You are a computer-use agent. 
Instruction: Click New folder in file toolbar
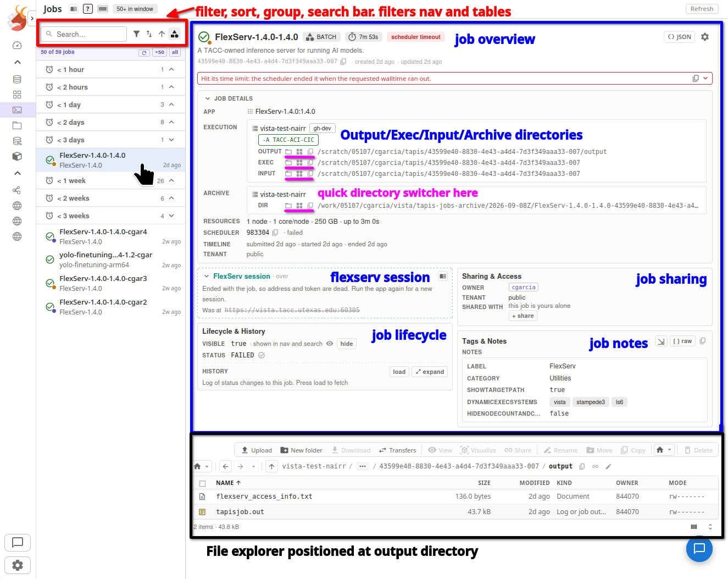pos(301,450)
